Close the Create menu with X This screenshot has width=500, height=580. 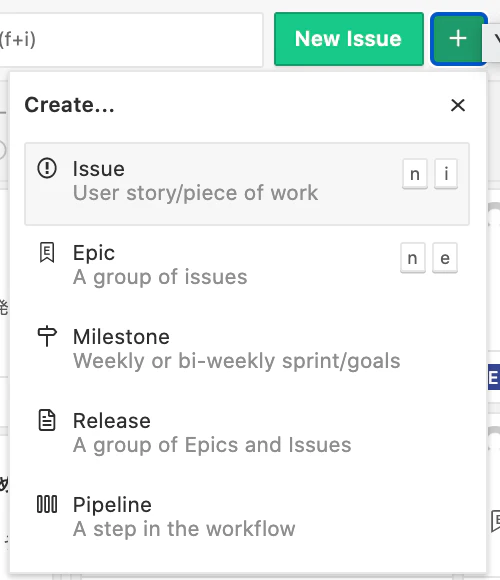coord(458,105)
